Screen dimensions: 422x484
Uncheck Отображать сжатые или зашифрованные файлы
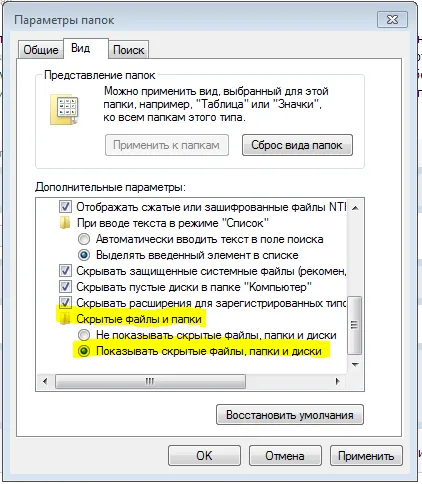click(x=65, y=207)
